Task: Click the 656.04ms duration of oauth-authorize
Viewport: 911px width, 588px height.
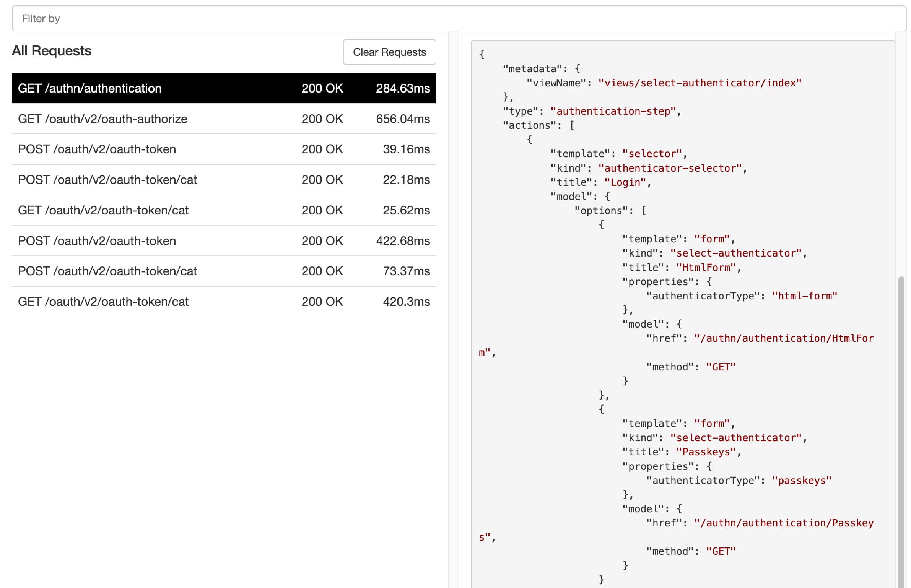Action: coord(402,119)
